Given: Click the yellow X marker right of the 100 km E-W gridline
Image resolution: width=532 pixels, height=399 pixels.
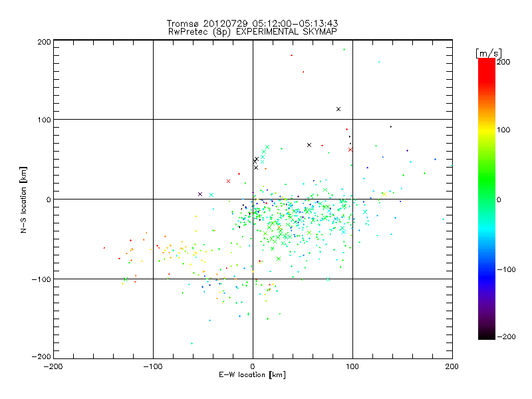Looking at the screenshot, I should pyautogui.click(x=384, y=194).
